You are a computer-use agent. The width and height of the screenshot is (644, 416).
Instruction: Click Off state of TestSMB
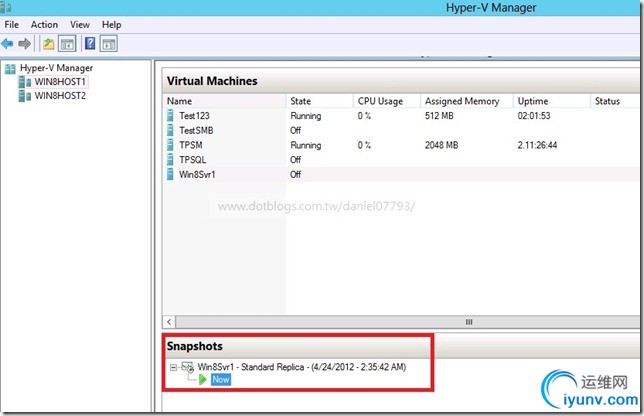(x=296, y=131)
